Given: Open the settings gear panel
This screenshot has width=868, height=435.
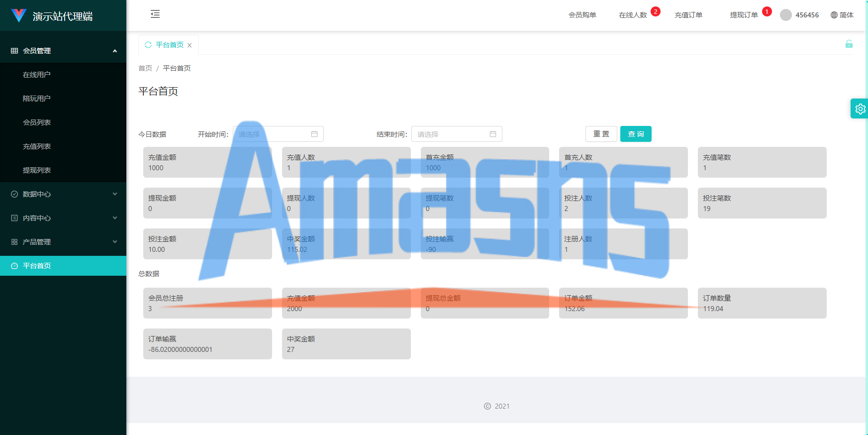Looking at the screenshot, I should pos(860,109).
